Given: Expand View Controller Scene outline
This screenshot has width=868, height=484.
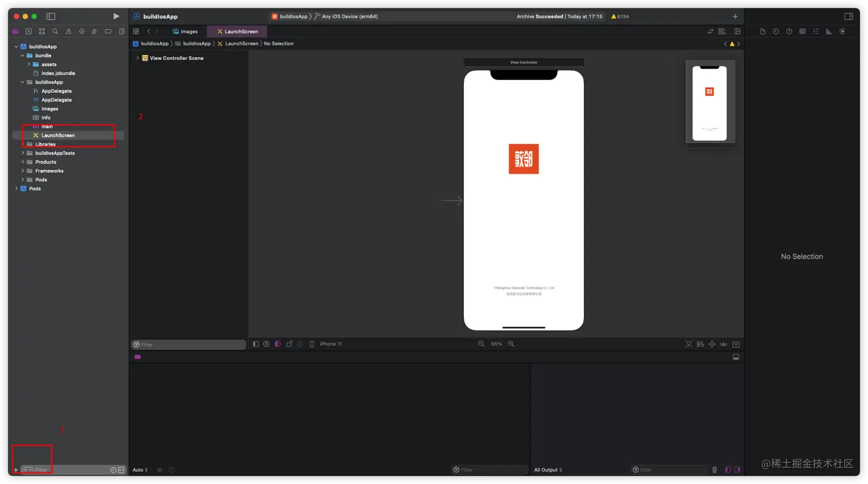Looking at the screenshot, I should point(137,58).
